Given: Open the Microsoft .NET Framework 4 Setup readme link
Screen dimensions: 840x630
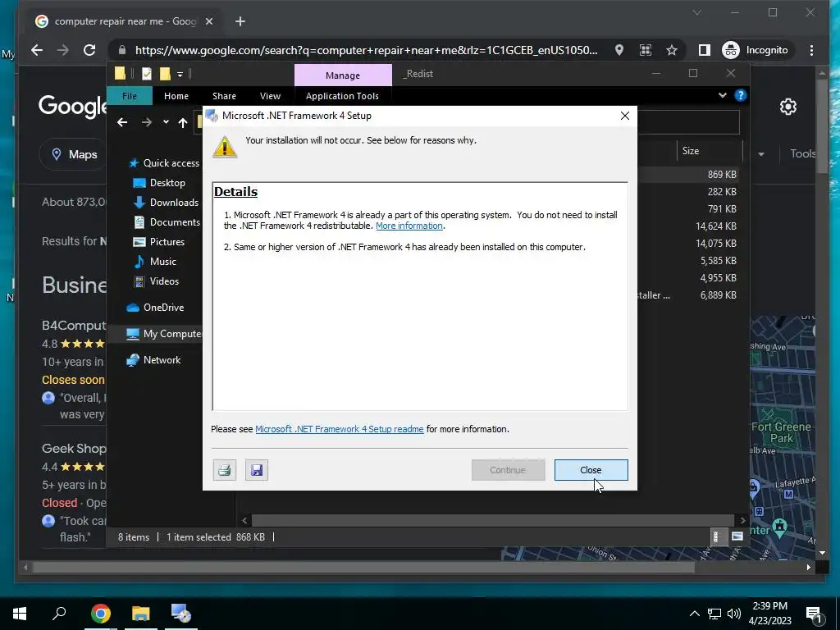Looking at the screenshot, I should point(339,429).
